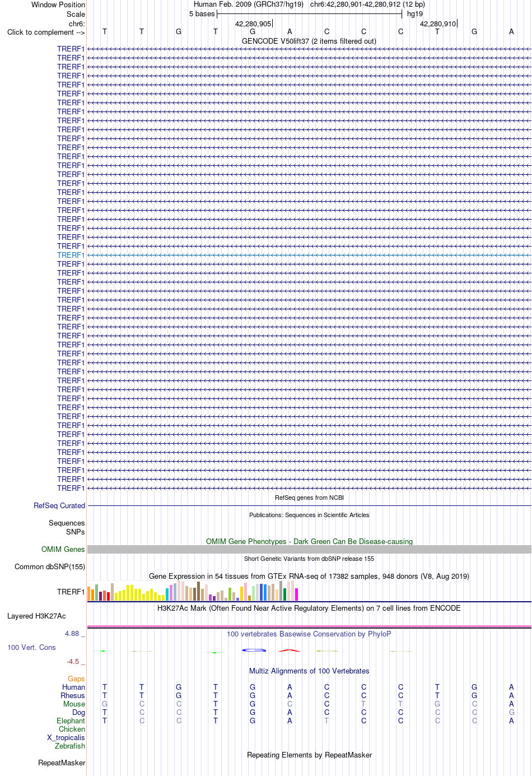Click the only A base in Mouse row
The image size is (532, 776).
511,704
